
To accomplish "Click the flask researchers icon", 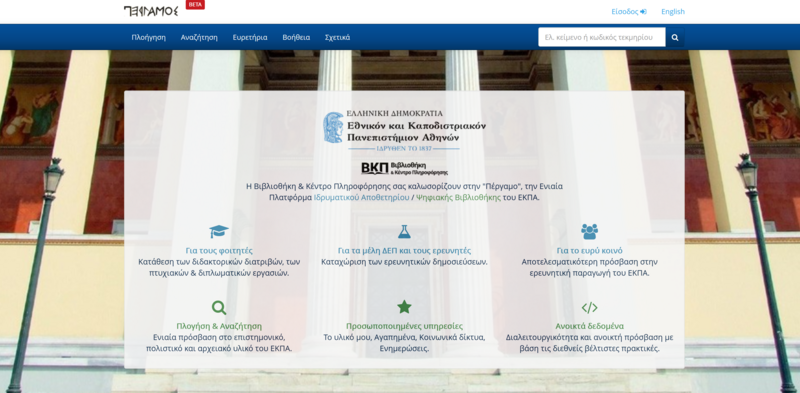I will coord(404,232).
